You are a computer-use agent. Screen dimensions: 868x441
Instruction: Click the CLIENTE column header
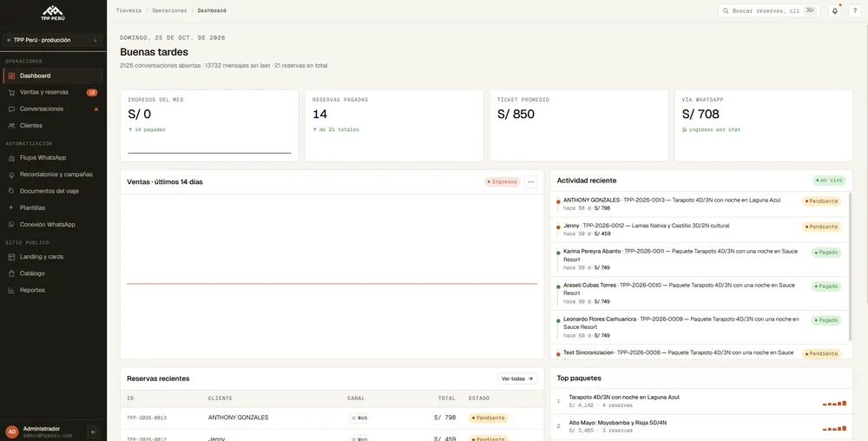(x=220, y=398)
